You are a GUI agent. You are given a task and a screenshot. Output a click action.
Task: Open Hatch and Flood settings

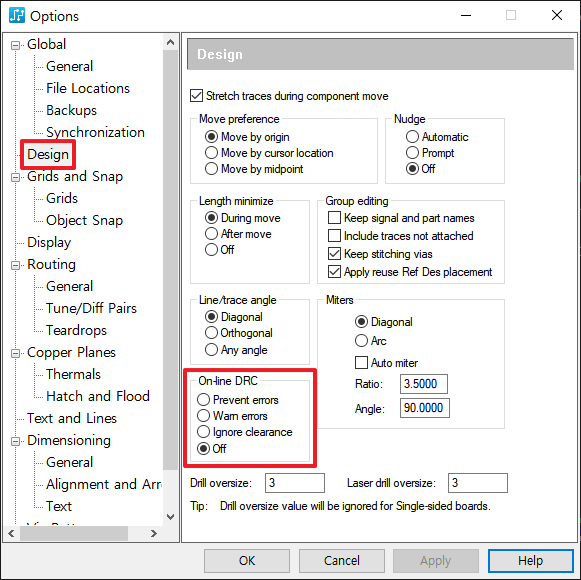tap(98, 396)
